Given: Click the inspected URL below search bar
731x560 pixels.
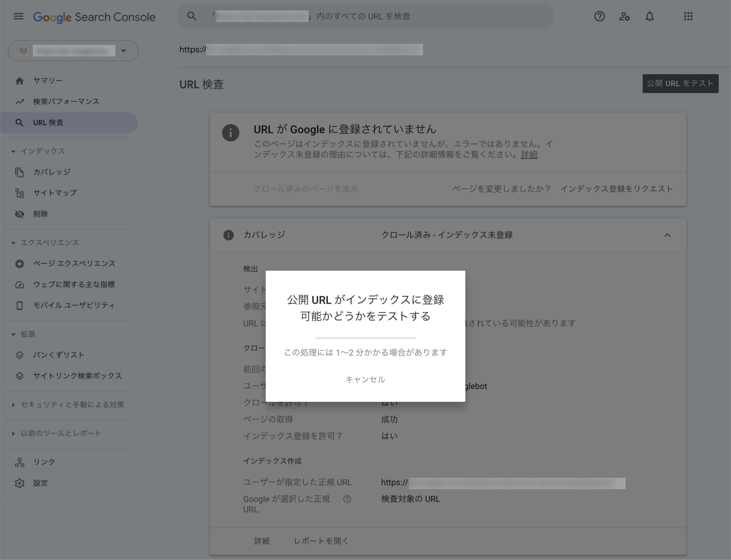Looking at the screenshot, I should (x=301, y=50).
